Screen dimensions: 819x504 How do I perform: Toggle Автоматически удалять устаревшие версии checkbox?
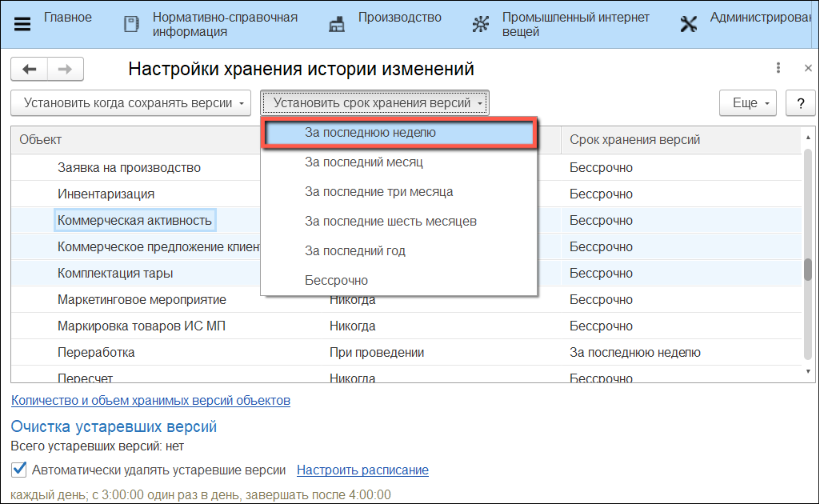[x=18, y=469]
